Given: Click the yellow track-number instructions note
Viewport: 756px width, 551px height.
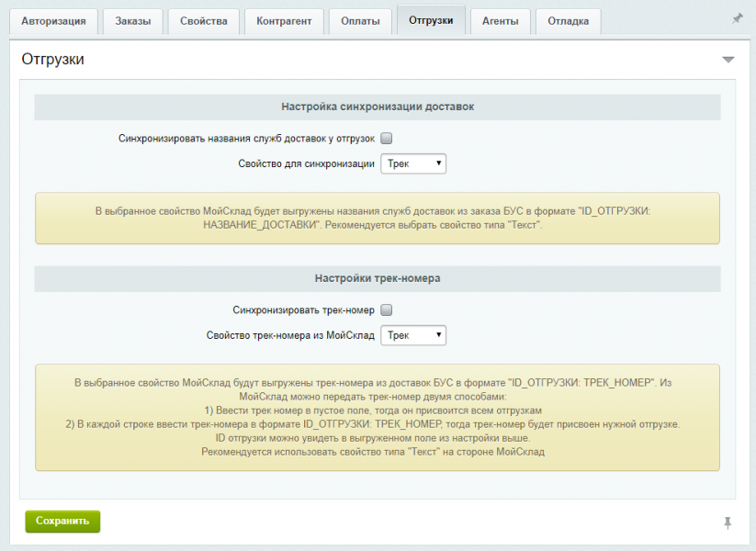Looking at the screenshot, I should pyautogui.click(x=378, y=417).
